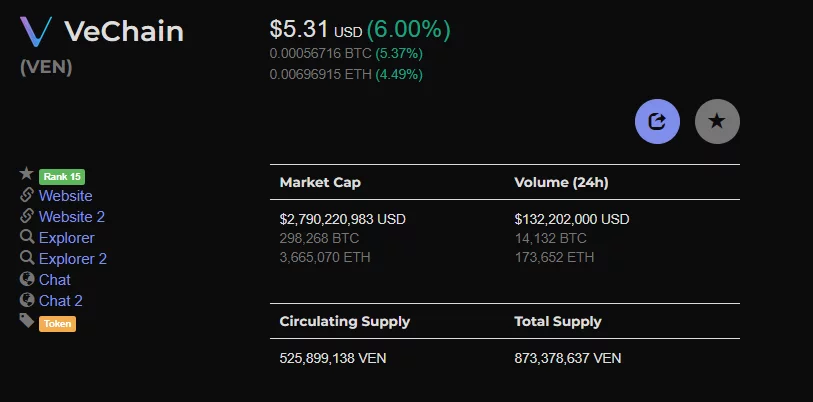
Task: Click the green Rank 15 badge
Action: pos(62,177)
